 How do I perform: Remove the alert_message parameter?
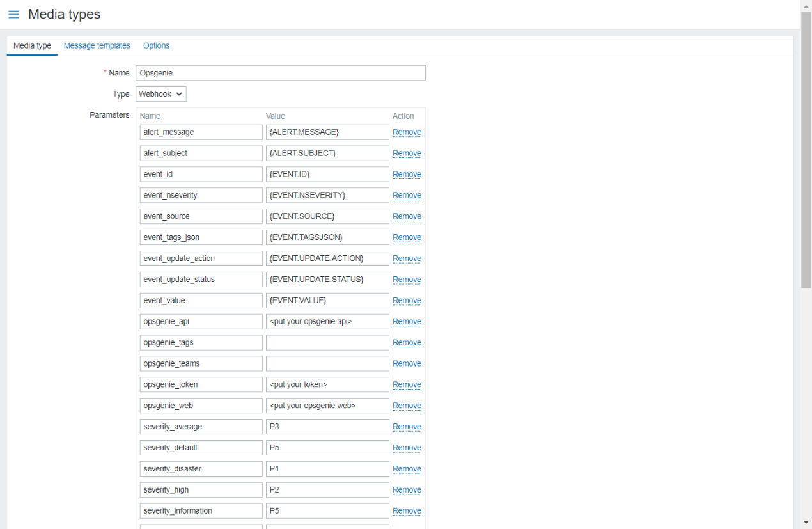(x=407, y=132)
